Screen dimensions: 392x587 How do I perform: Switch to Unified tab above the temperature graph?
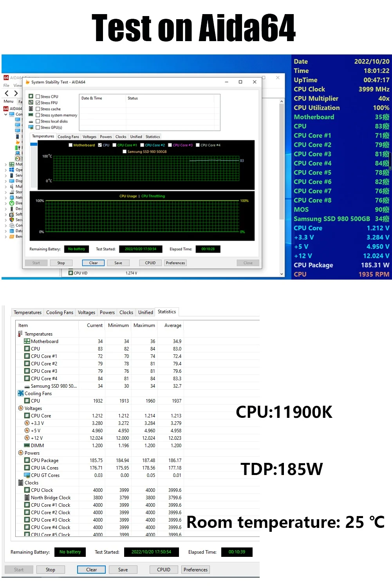(x=136, y=137)
